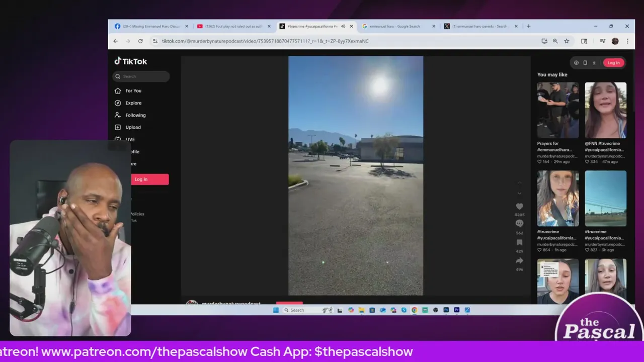The image size is (644, 362).
Task: Open Chrome profile avatar
Action: point(615,41)
